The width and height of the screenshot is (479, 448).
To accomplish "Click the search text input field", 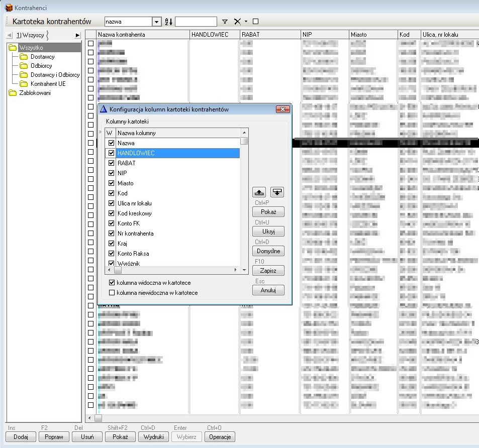I will point(196,22).
